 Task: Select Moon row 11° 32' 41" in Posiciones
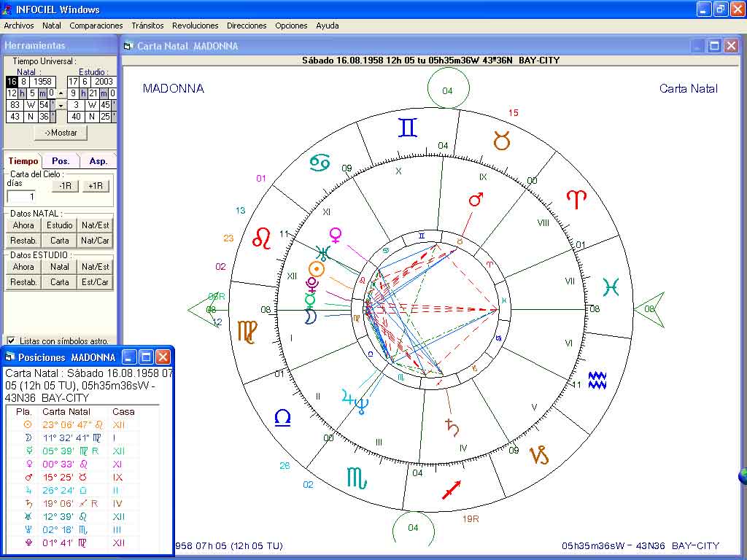click(x=72, y=437)
